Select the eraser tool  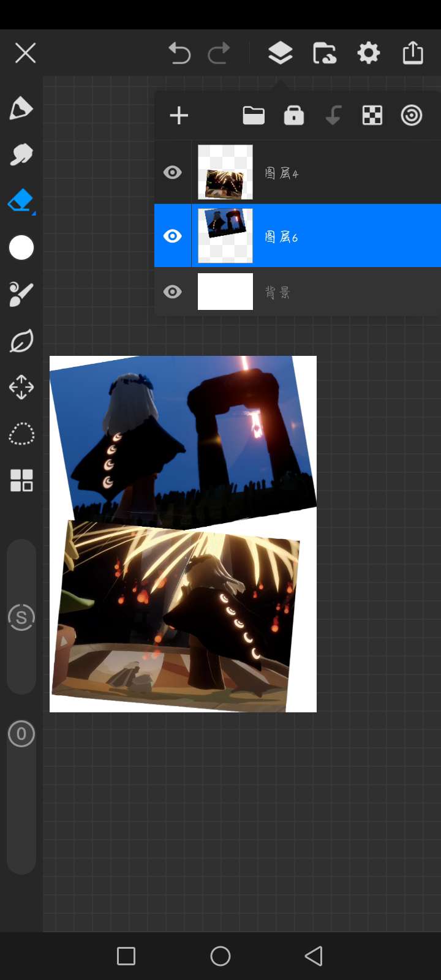coord(21,201)
